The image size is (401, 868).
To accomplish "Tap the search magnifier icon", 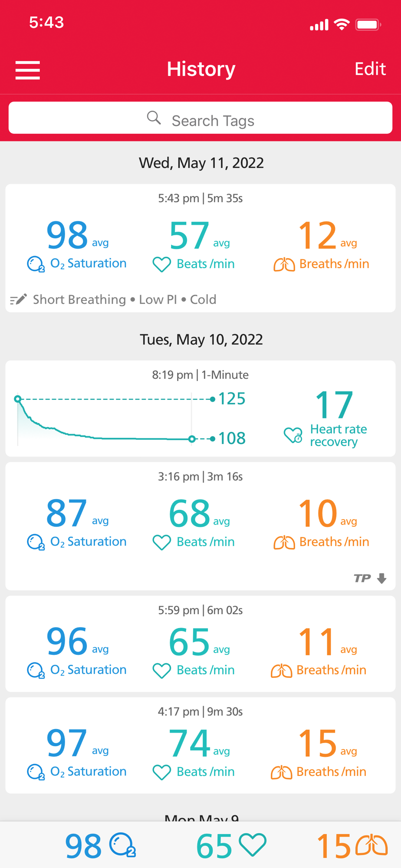I will tap(154, 118).
